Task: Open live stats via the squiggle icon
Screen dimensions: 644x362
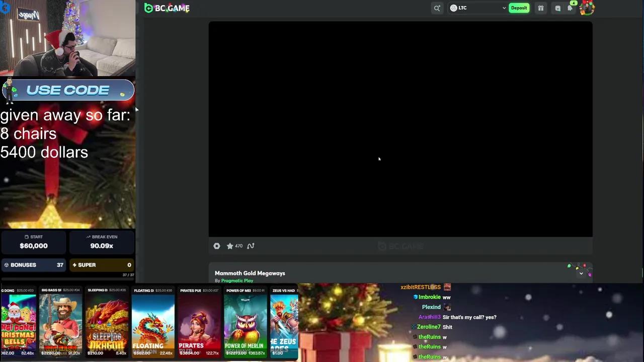Action: point(251,246)
